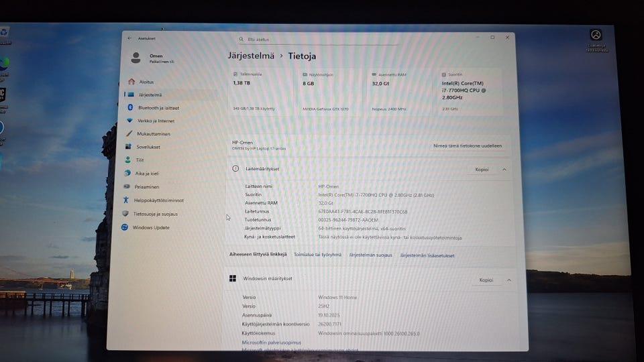The height and width of the screenshot is (362, 644).
Task: Click the Tietosuoja shield icon
Action: [125, 213]
